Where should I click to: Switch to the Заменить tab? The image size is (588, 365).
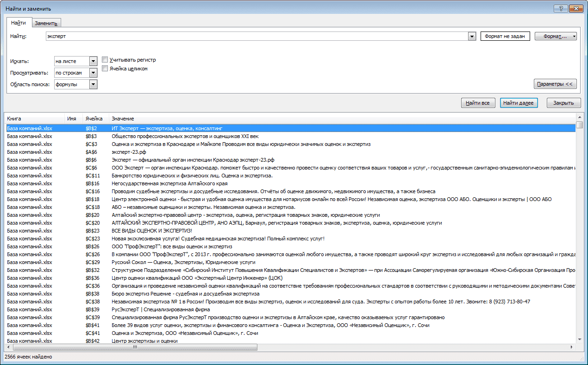coord(46,23)
